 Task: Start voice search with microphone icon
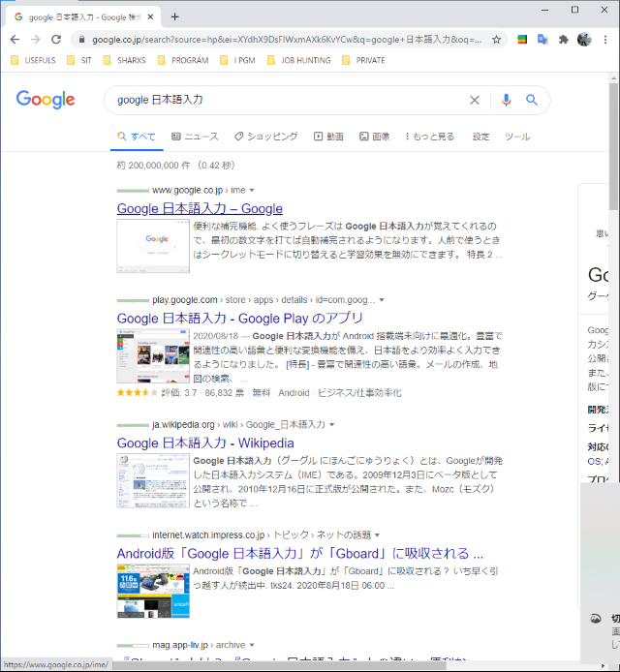506,100
